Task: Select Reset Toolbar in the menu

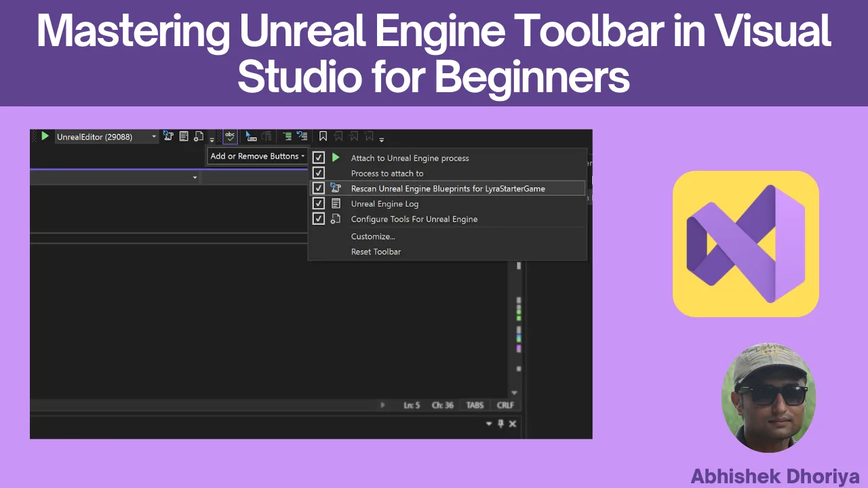Action: pyautogui.click(x=376, y=251)
